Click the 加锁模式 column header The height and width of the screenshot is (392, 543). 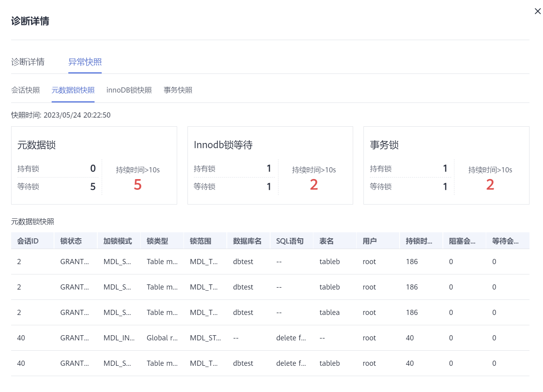coord(118,241)
